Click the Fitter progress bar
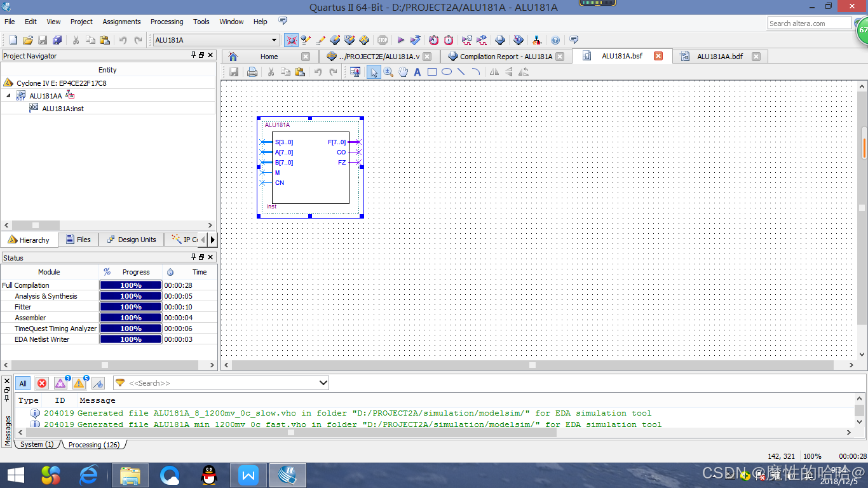 coord(131,307)
